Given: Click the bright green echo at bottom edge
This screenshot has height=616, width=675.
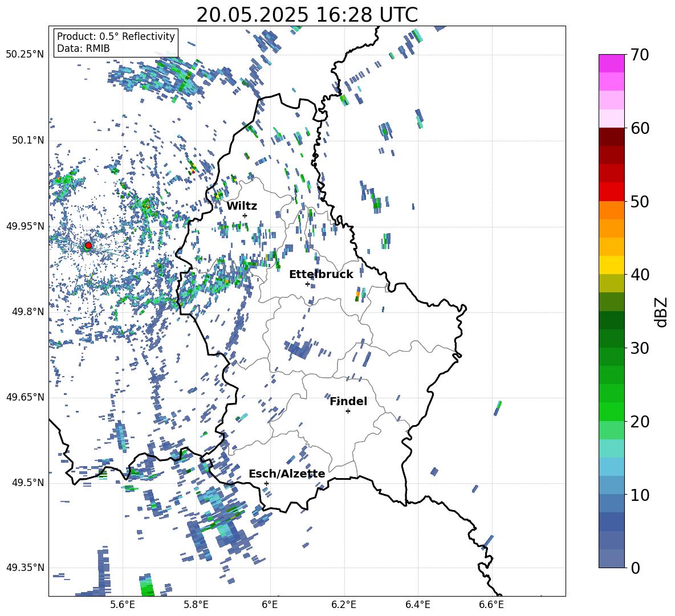Looking at the screenshot, I should pyautogui.click(x=147, y=585).
